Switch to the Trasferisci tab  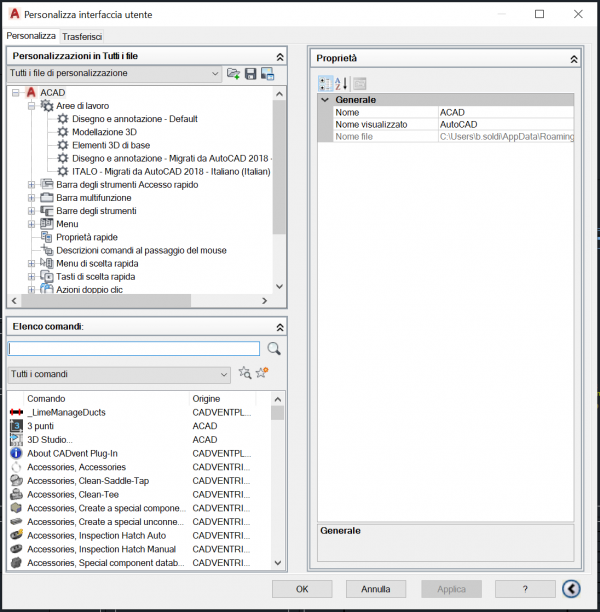point(82,37)
